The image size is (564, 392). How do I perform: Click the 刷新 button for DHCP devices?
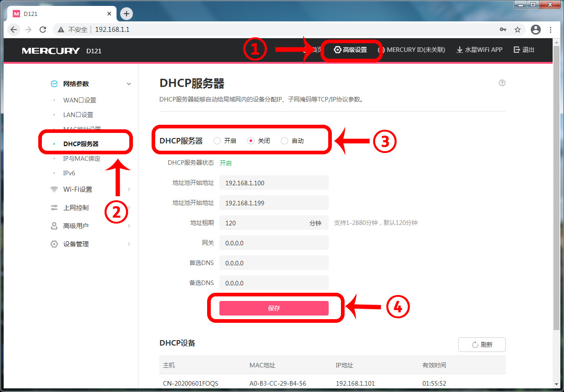(x=482, y=345)
